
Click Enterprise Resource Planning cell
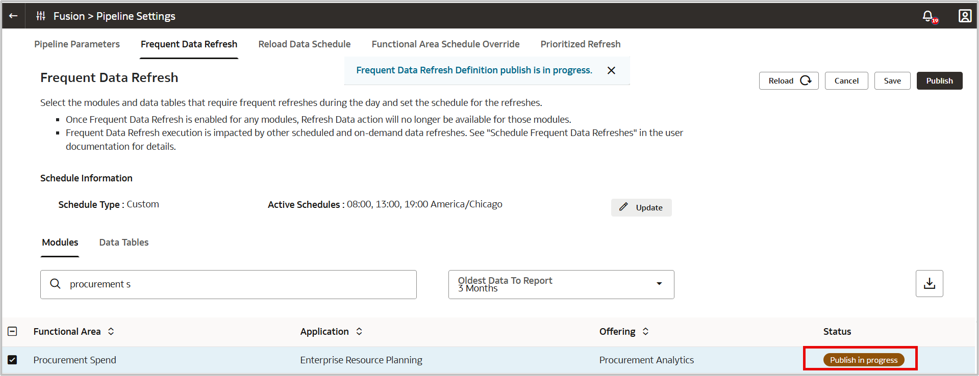[361, 360]
